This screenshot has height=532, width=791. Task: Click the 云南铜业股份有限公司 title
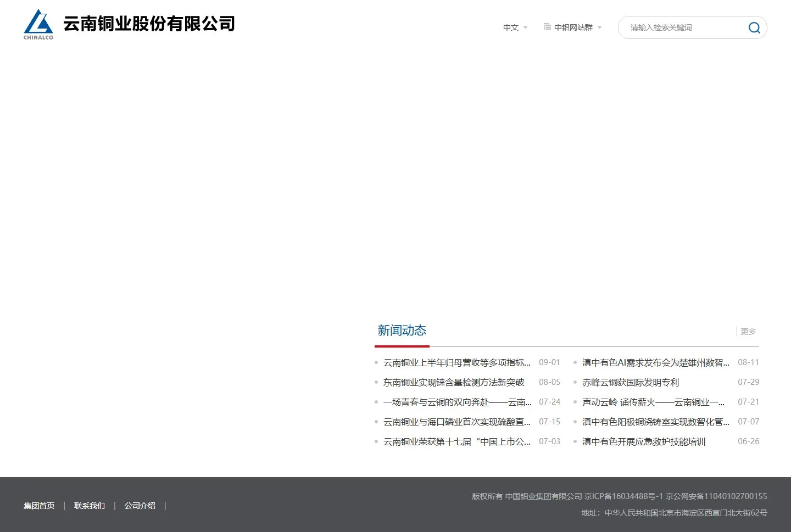click(x=149, y=24)
